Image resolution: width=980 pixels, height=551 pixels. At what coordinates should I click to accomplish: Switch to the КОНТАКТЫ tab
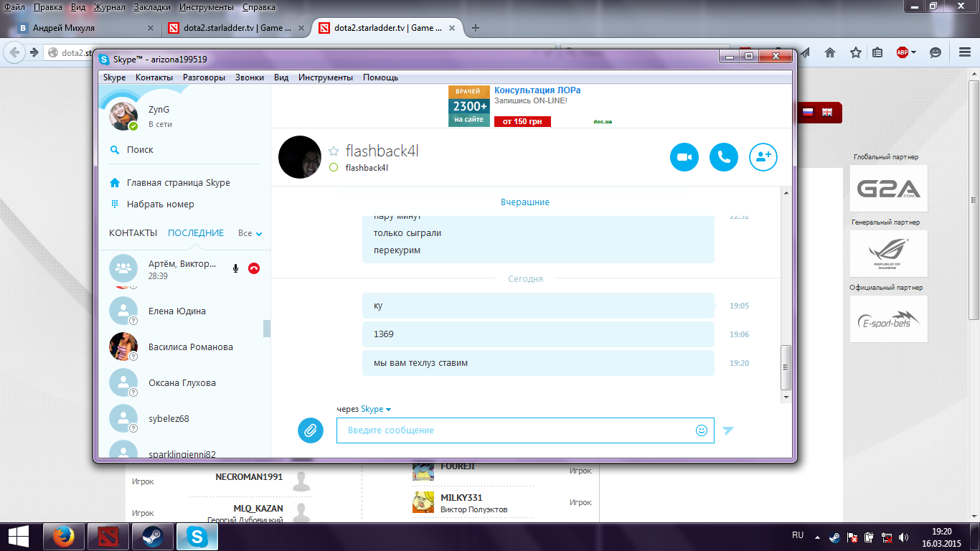click(133, 233)
